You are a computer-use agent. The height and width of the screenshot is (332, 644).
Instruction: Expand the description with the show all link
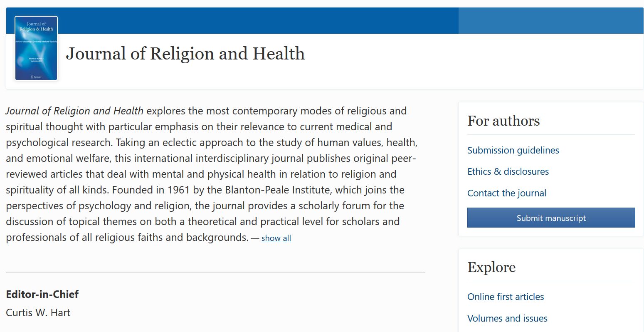click(x=276, y=238)
